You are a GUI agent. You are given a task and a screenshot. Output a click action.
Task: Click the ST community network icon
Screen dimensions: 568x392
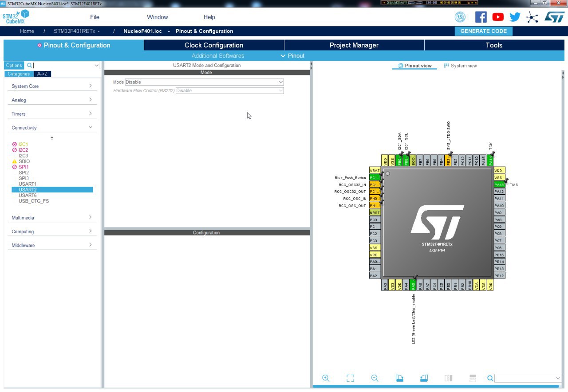click(x=532, y=17)
